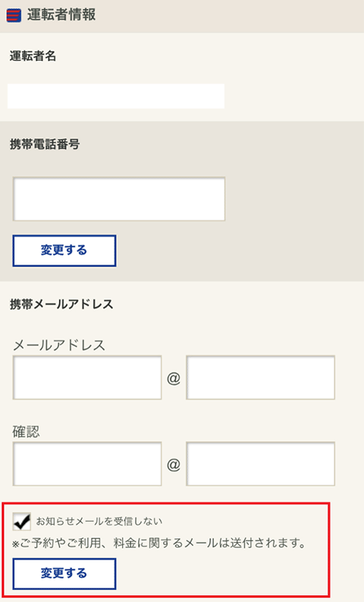This screenshot has width=364, height=602.
Task: Click the 運転者情報 section header text
Action: click(x=61, y=15)
